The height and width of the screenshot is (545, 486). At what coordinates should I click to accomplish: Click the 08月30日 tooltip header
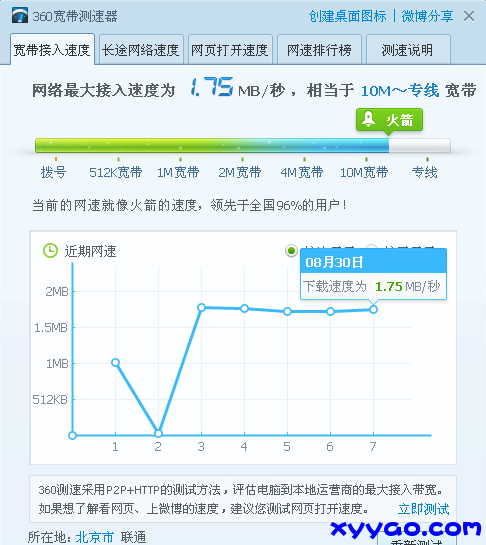[373, 261]
